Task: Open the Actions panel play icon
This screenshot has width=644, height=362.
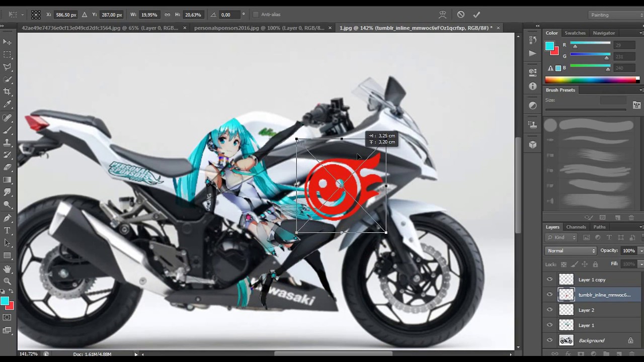Action: coord(533,53)
